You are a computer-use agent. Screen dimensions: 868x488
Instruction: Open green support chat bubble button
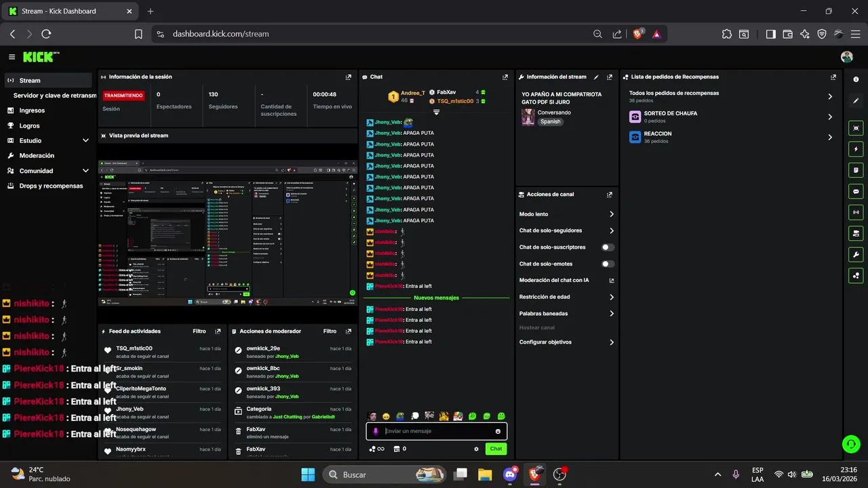[x=850, y=444]
